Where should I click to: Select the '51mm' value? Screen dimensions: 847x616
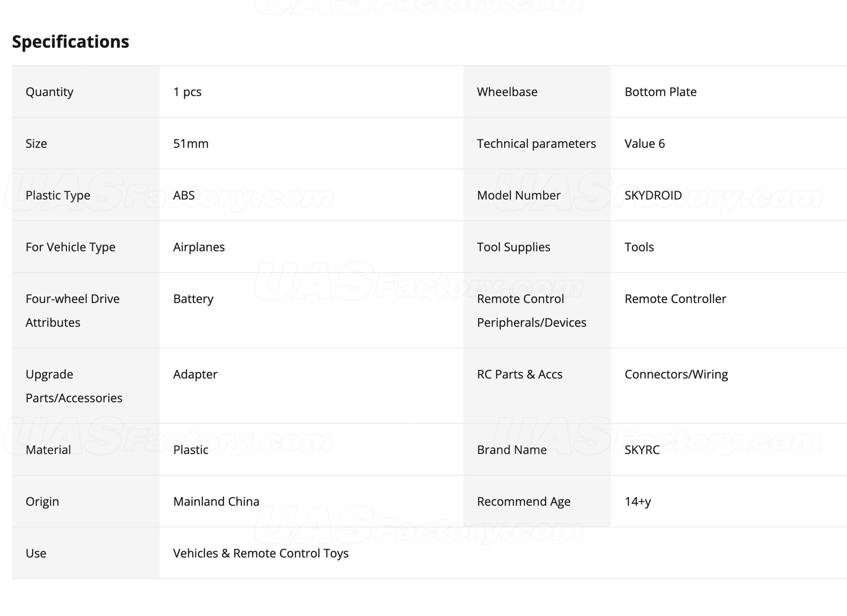(x=191, y=144)
